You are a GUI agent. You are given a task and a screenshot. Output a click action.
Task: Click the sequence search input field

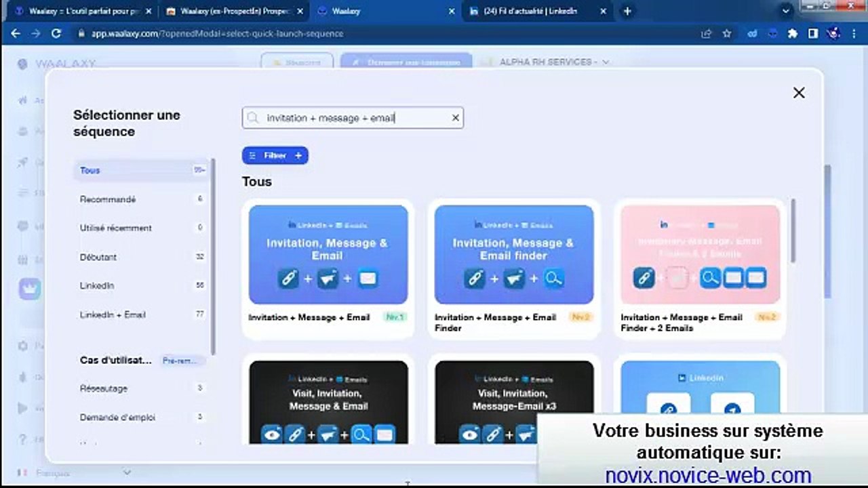pos(353,118)
